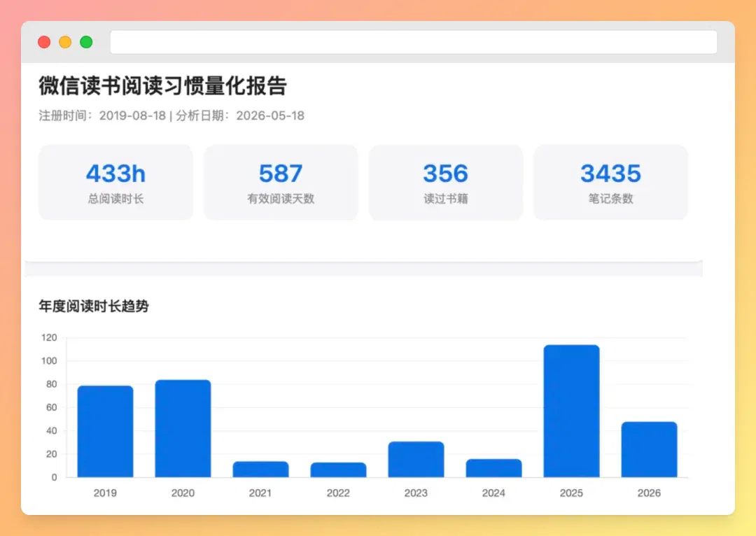Click the yellow minimize window button
The image size is (756, 536).
pos(65,42)
